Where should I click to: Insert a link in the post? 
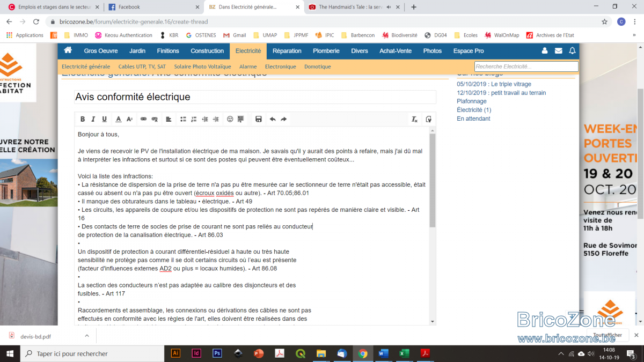coord(143,119)
